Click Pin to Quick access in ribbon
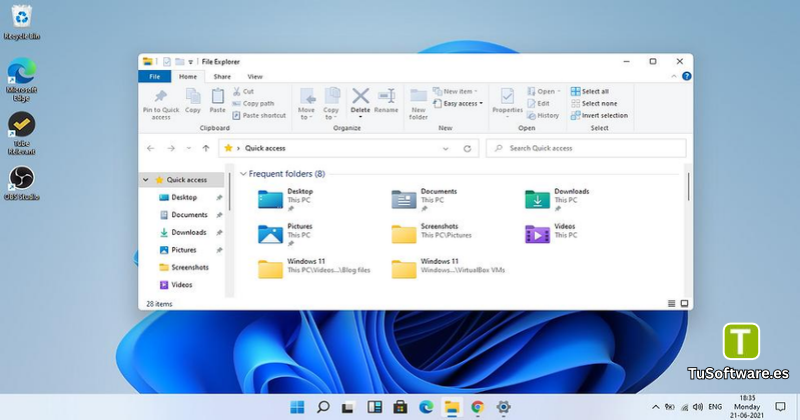The width and height of the screenshot is (800, 420). (161, 104)
